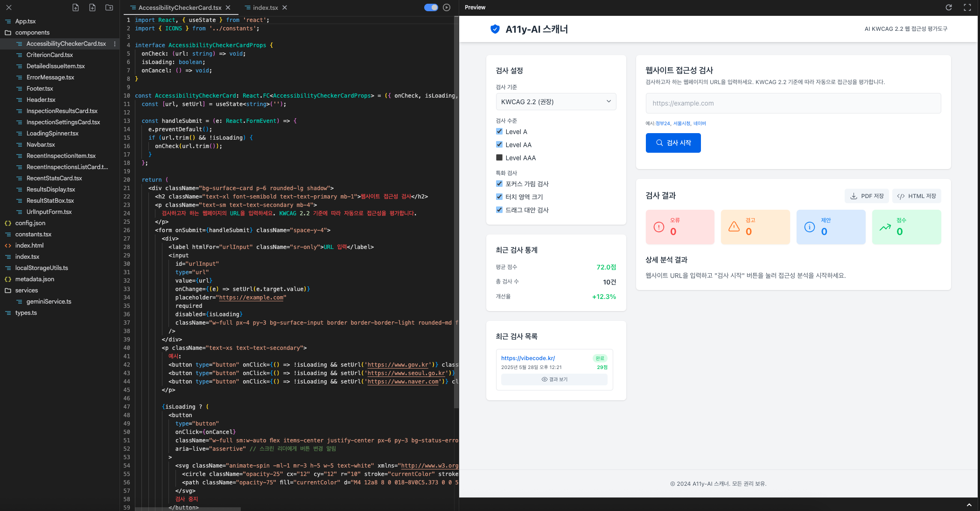This screenshot has height=511, width=980.
Task: Click the bottom-right chevron up icon
Action: pos(969,505)
